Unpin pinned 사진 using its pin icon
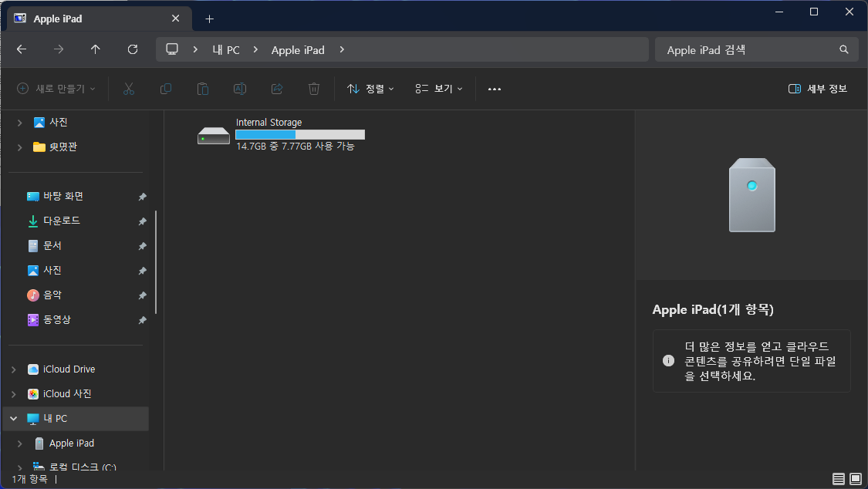868x489 pixels. pos(142,271)
